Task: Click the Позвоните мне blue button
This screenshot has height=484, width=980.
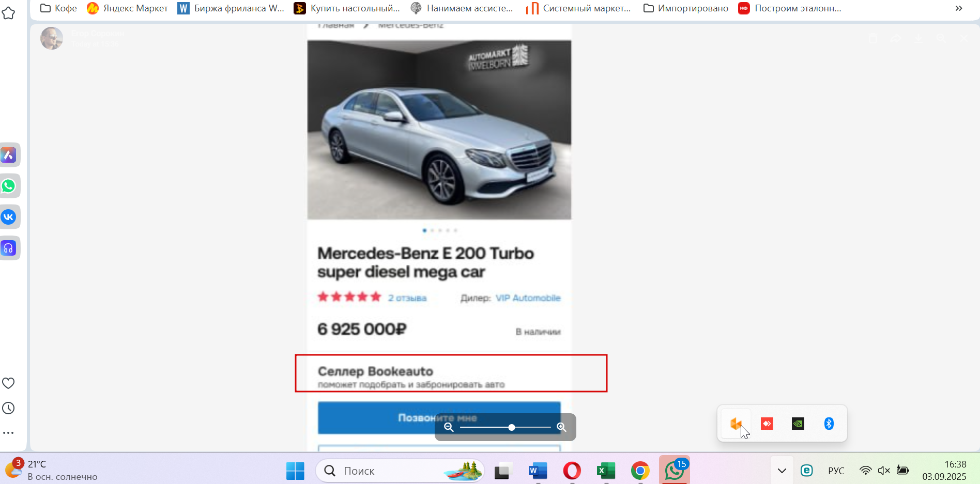Action: click(439, 417)
